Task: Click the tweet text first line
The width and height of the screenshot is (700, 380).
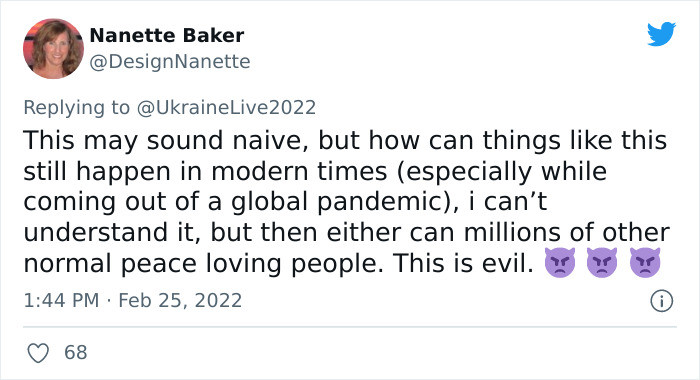Action: [345, 140]
